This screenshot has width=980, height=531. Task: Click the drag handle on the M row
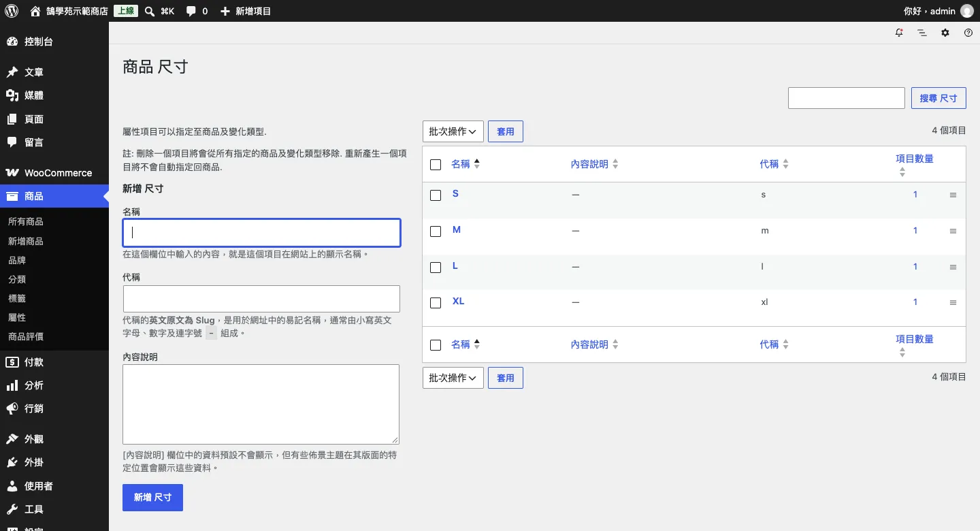point(953,231)
